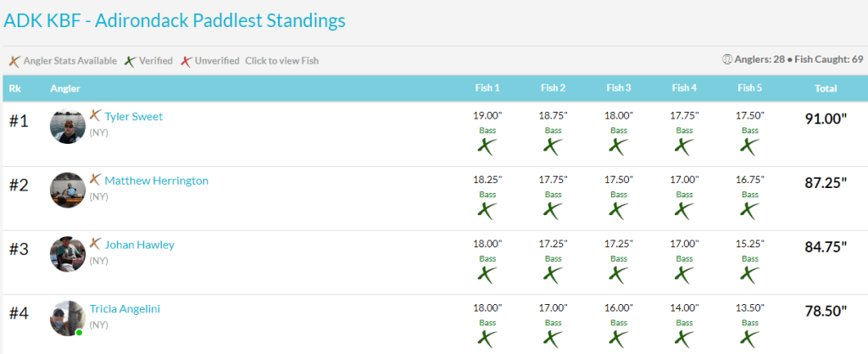Open Johan Hawley's angler page
This screenshot has height=354, width=868.
pyautogui.click(x=139, y=245)
